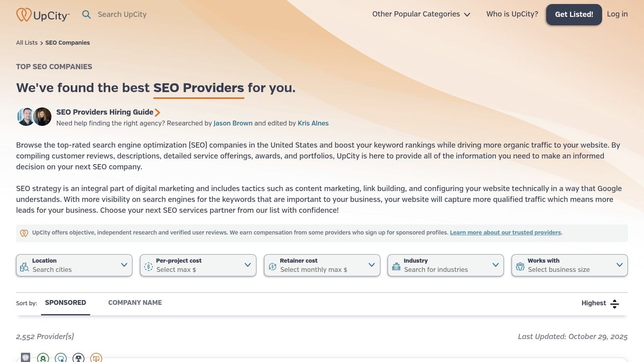Click the gray UpCity shield badge

click(26, 357)
